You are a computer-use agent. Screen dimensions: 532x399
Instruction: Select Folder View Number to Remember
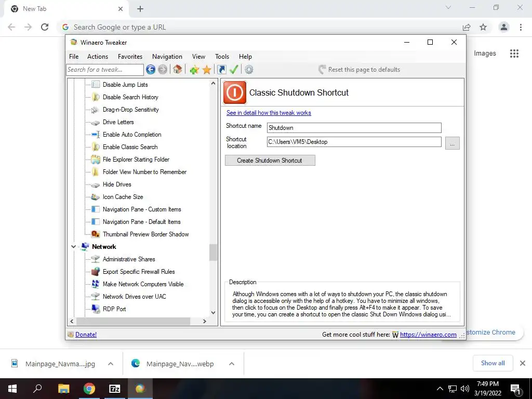pyautogui.click(x=144, y=172)
